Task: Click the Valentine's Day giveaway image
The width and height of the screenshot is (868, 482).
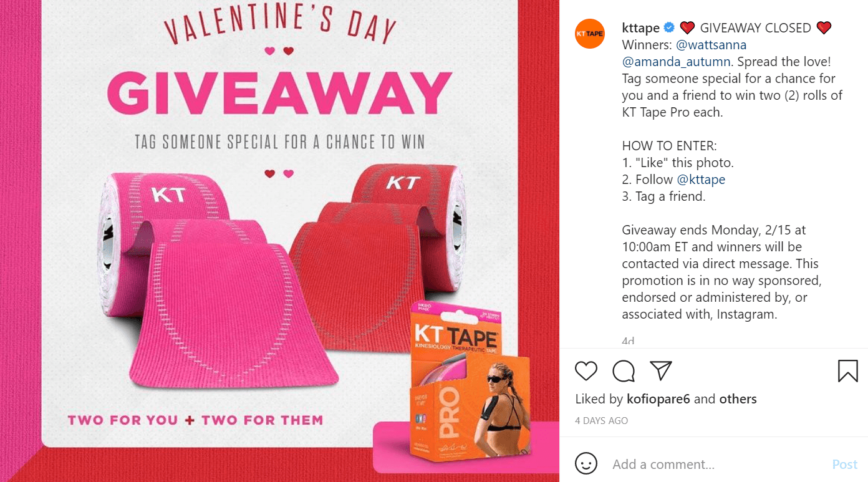Action: click(x=279, y=241)
